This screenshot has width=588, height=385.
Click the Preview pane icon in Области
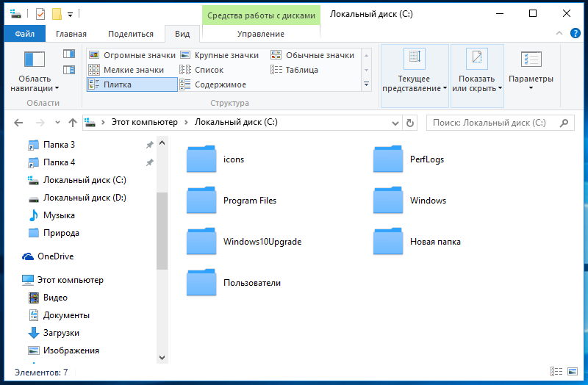click(x=69, y=54)
